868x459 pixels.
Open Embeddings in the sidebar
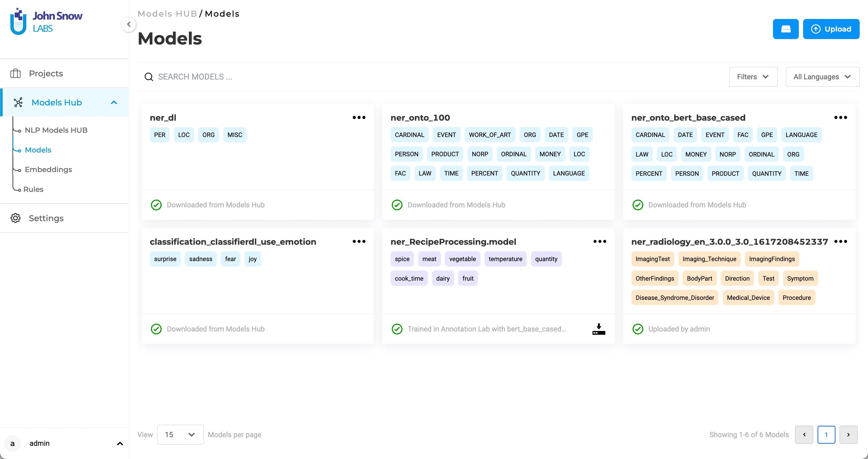[48, 170]
